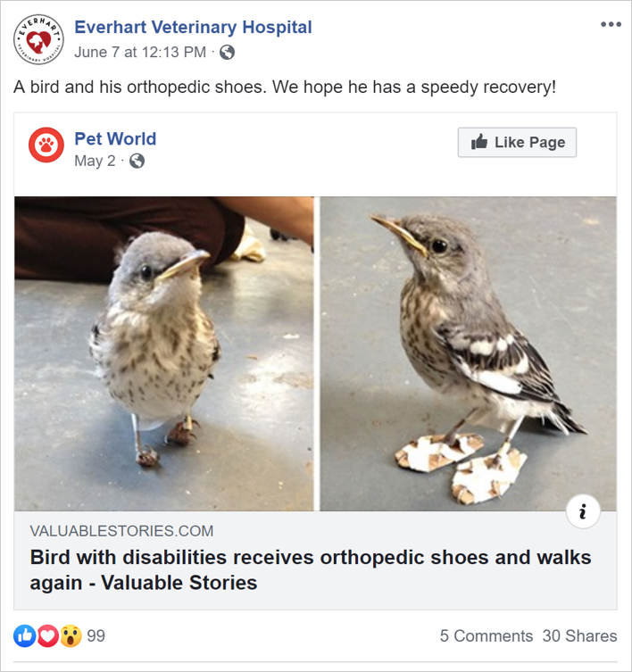Open the three-dot post options menu
The width and height of the screenshot is (632, 672).
(611, 24)
